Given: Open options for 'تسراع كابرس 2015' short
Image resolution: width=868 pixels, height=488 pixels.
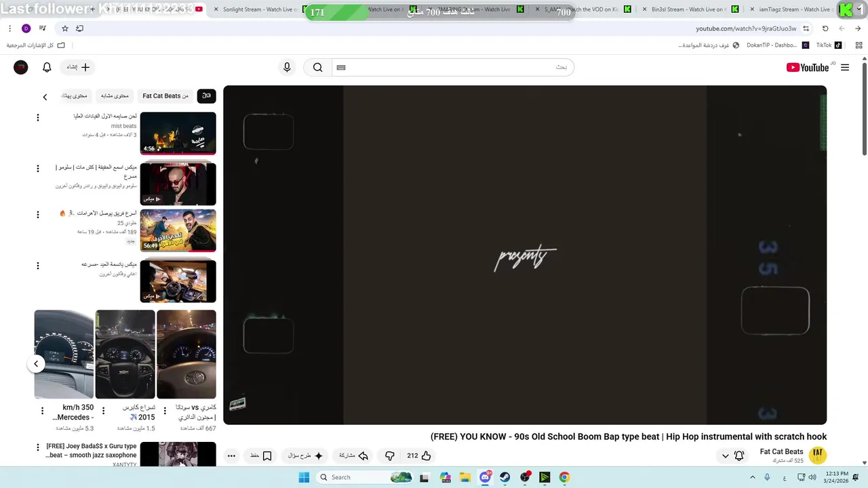Looking at the screenshot, I should pyautogui.click(x=103, y=411).
